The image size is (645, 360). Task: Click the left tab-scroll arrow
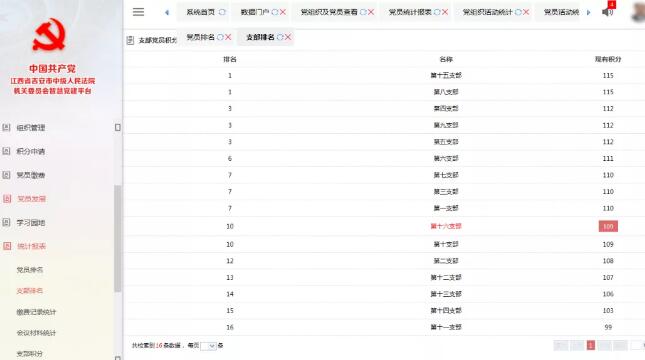click(x=167, y=12)
